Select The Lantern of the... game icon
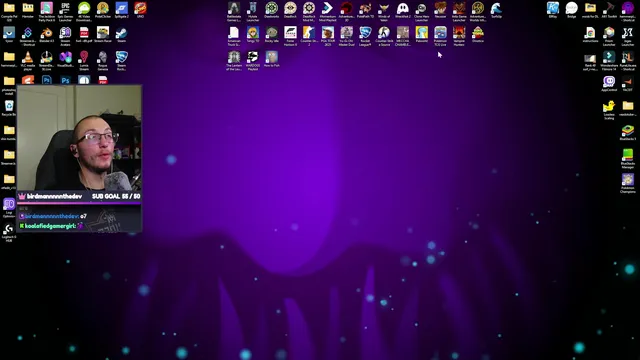The height and width of the screenshot is (360, 640). 234,57
